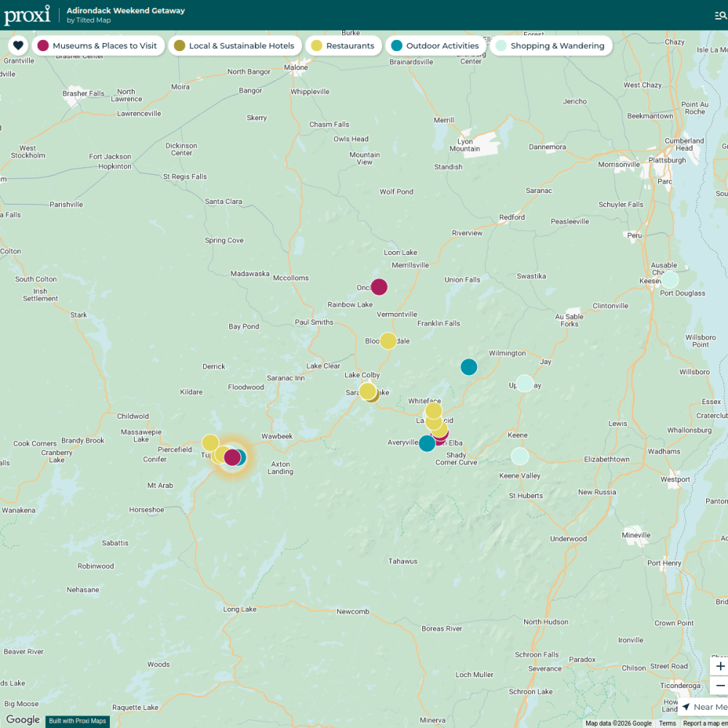Open the search list icon in header
Screen dimensions: 728x728
tap(721, 16)
